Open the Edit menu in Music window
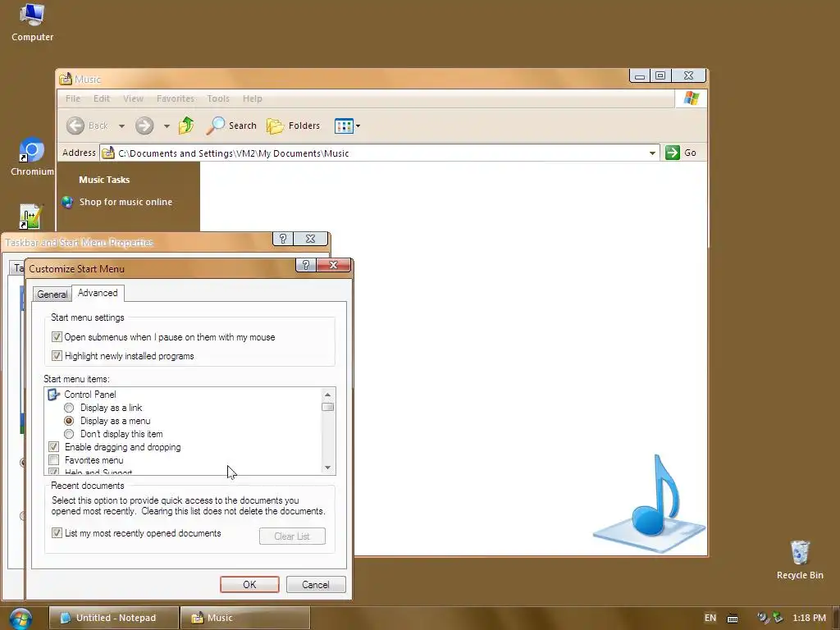 101,98
